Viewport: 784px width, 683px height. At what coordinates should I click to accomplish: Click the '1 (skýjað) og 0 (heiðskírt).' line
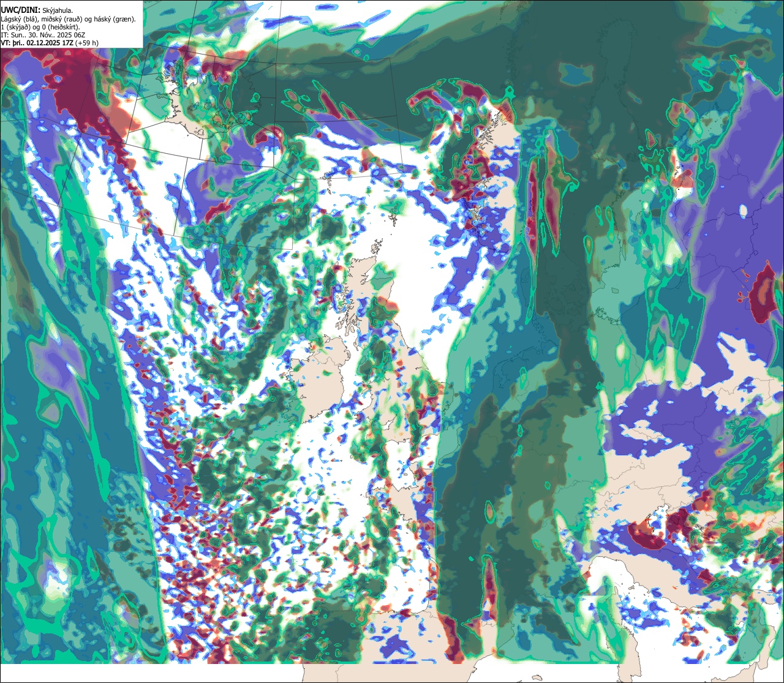tap(40, 27)
